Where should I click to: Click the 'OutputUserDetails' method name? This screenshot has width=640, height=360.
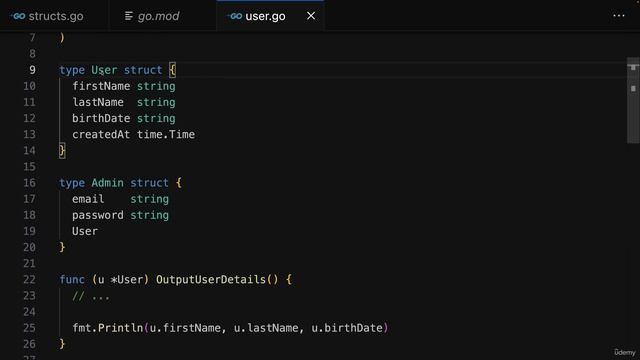[211, 280]
